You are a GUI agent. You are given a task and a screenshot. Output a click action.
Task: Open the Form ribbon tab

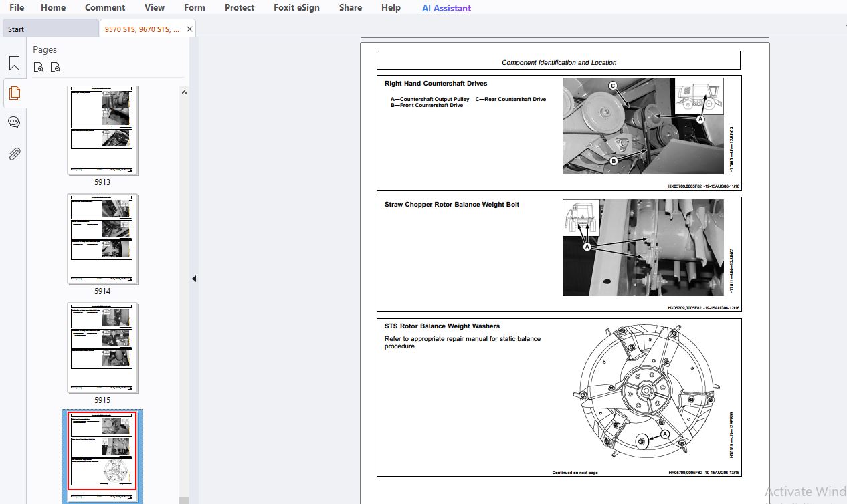(195, 8)
